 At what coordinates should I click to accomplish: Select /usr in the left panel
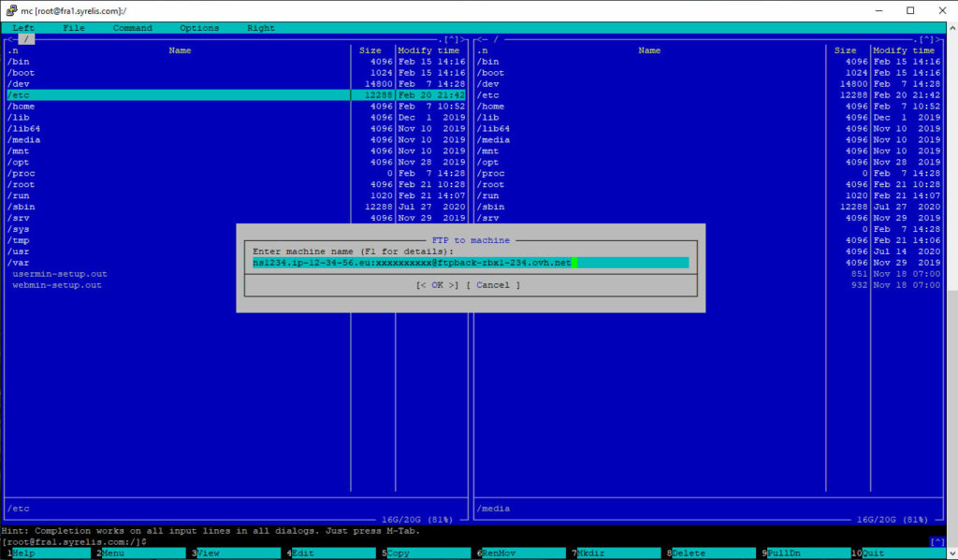click(x=19, y=251)
